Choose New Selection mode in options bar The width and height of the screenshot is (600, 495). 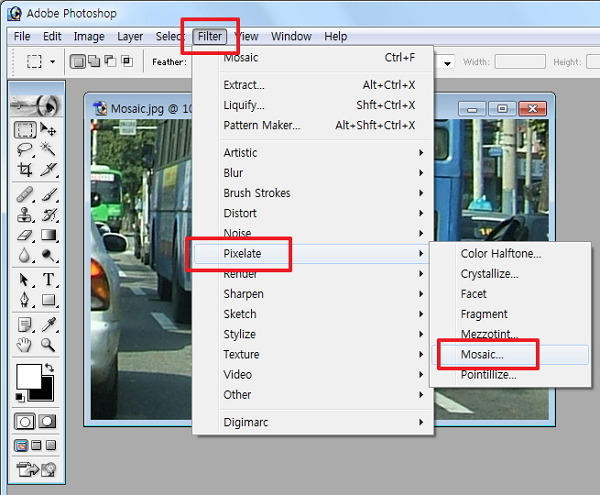point(78,61)
